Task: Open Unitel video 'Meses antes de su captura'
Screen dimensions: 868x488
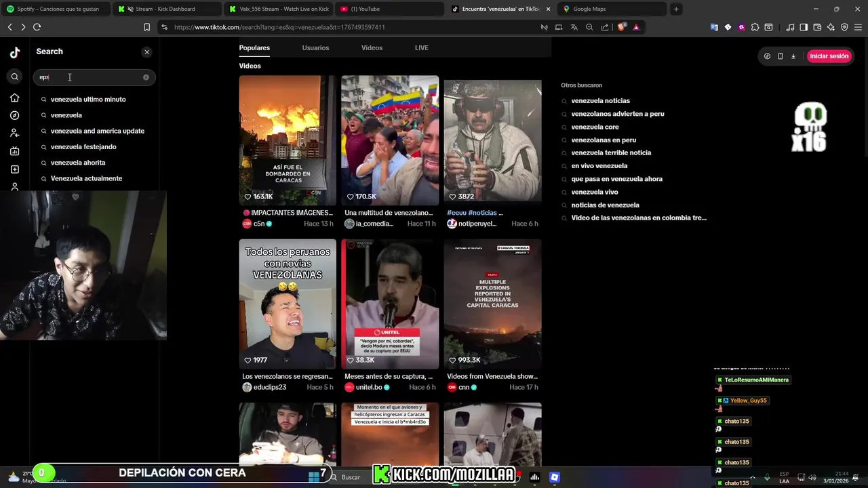Action: click(390, 304)
